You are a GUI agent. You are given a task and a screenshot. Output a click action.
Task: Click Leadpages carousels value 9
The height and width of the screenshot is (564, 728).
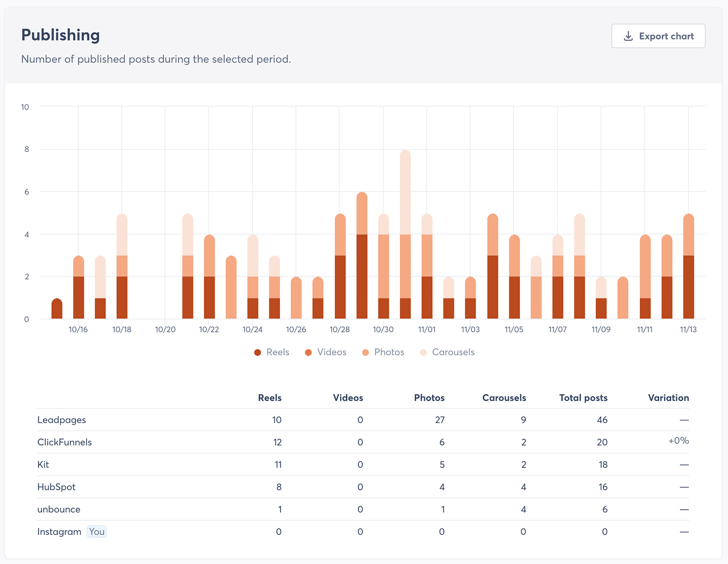pyautogui.click(x=524, y=420)
